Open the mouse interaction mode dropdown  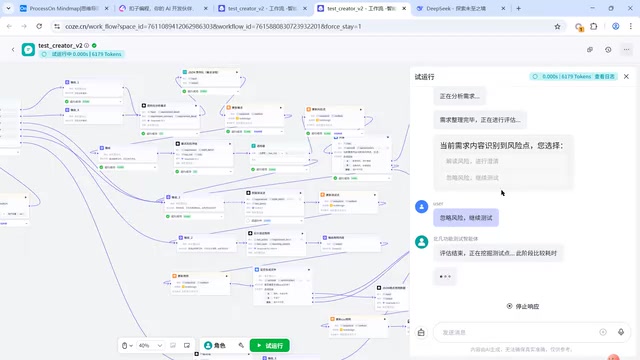127,345
